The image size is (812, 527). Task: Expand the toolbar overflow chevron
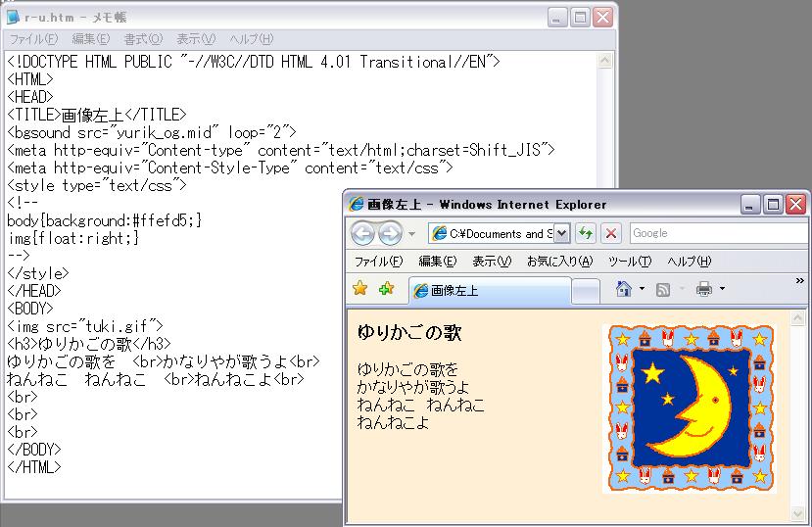(x=800, y=280)
